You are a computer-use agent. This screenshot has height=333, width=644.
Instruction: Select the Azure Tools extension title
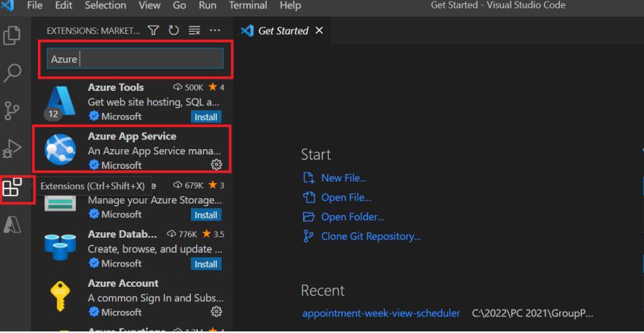[x=116, y=87]
